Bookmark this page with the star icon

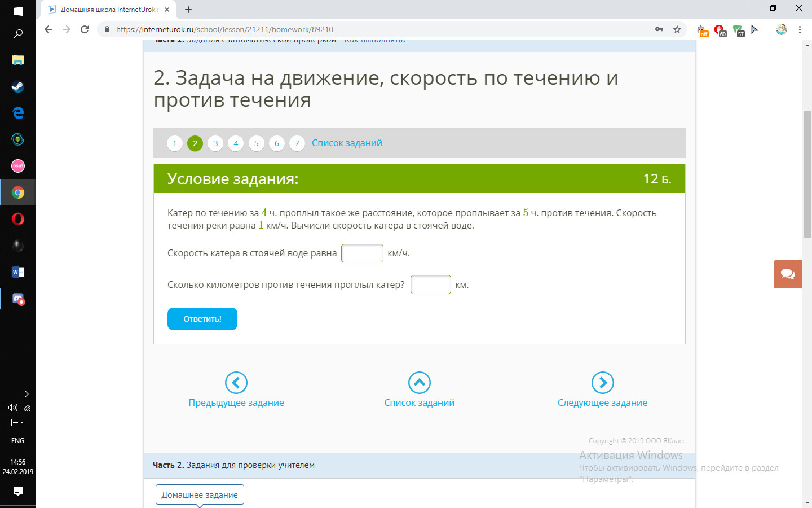point(677,29)
